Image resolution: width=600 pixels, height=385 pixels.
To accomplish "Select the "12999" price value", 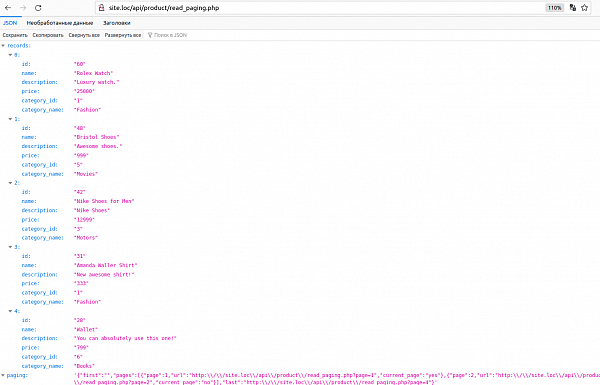I will [x=84, y=220].
